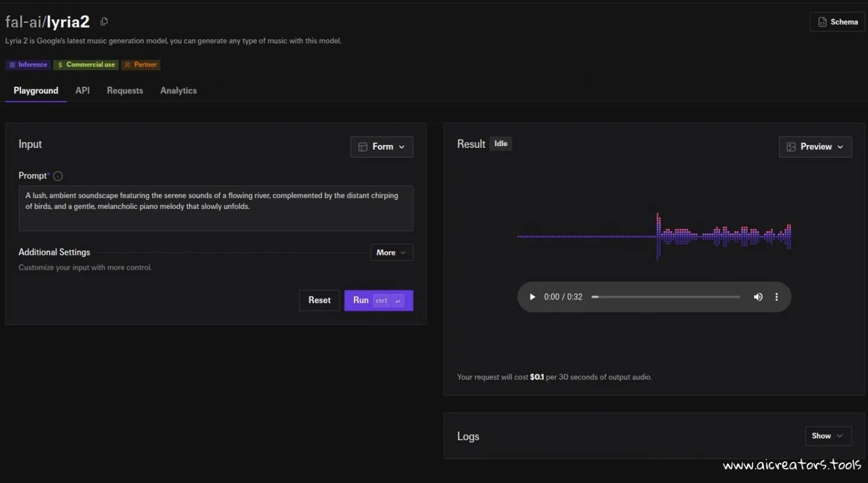Open the Schema view
Viewport: 868px width, 483px height.
pos(837,22)
